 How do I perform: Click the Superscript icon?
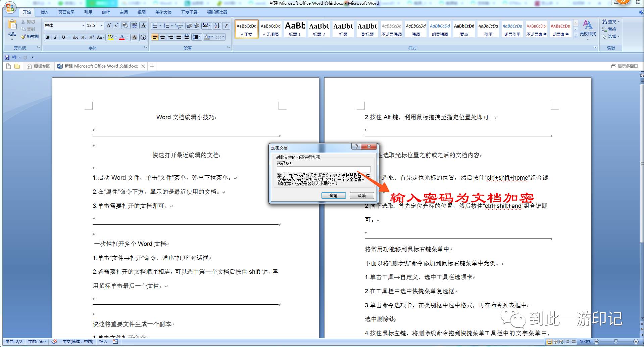(91, 37)
